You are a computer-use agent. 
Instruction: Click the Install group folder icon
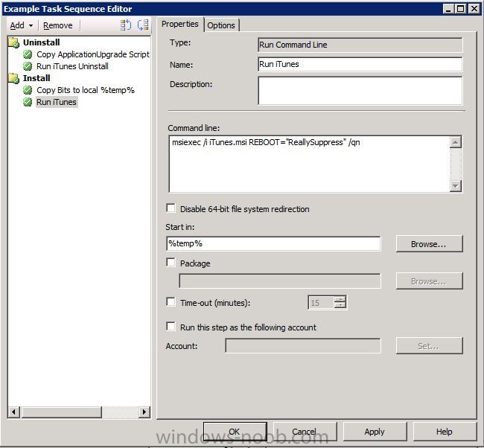pos(14,78)
